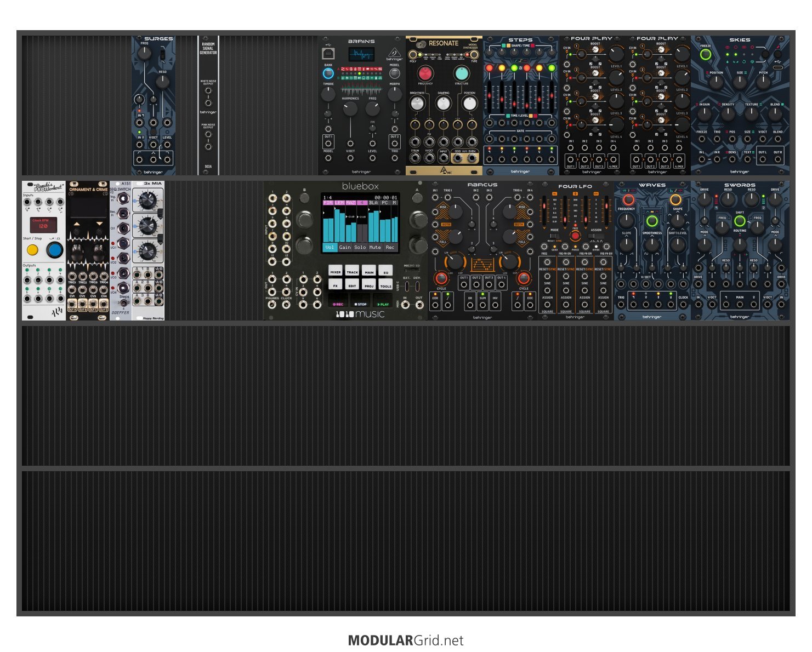The image size is (812, 652).
Task: Click the BLA track label on bluebox
Action: click(x=373, y=203)
